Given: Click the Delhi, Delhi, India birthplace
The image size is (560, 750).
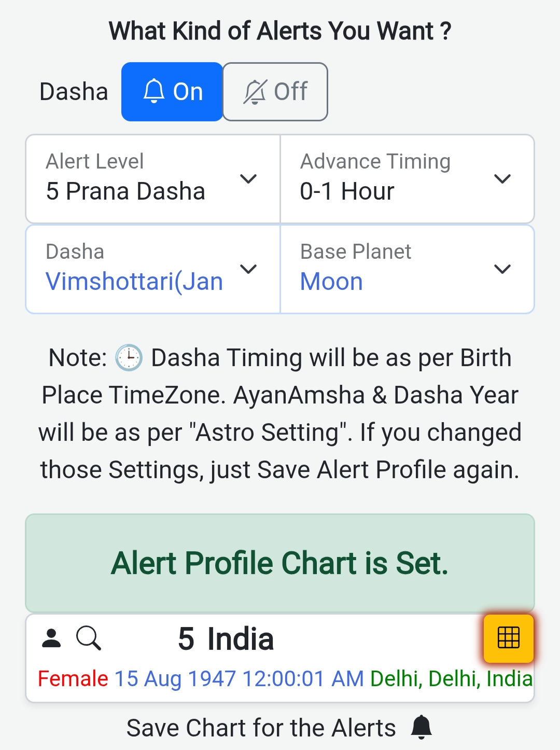Looking at the screenshot, I should pyautogui.click(x=451, y=679).
